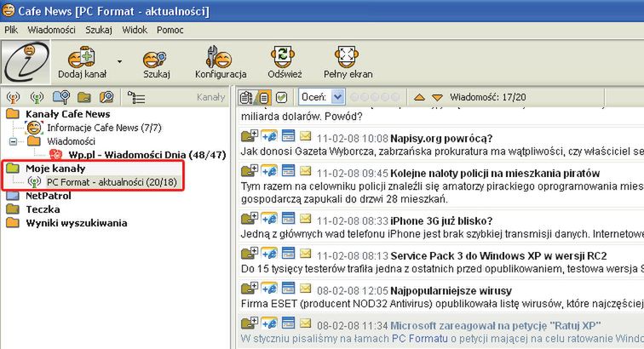Click the blue folder with magnifier icon
This screenshot has height=349, width=644.
click(x=61, y=97)
